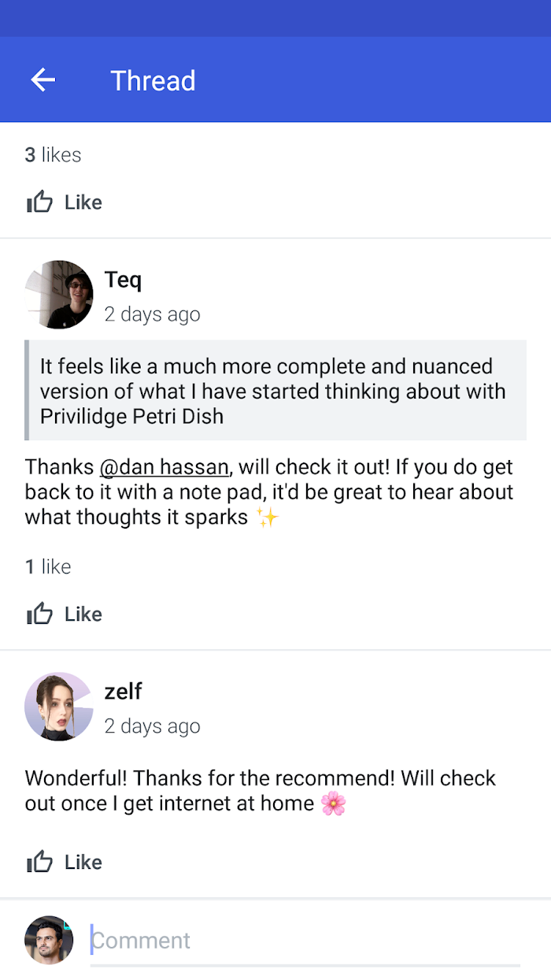The height and width of the screenshot is (980, 551).
Task: Tap the zelf username
Action: [124, 691]
